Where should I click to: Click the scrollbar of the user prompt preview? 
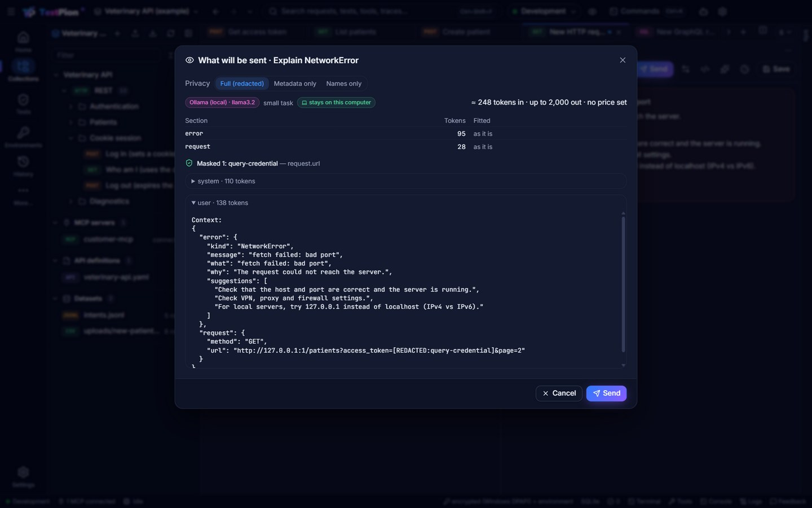[x=623, y=284]
